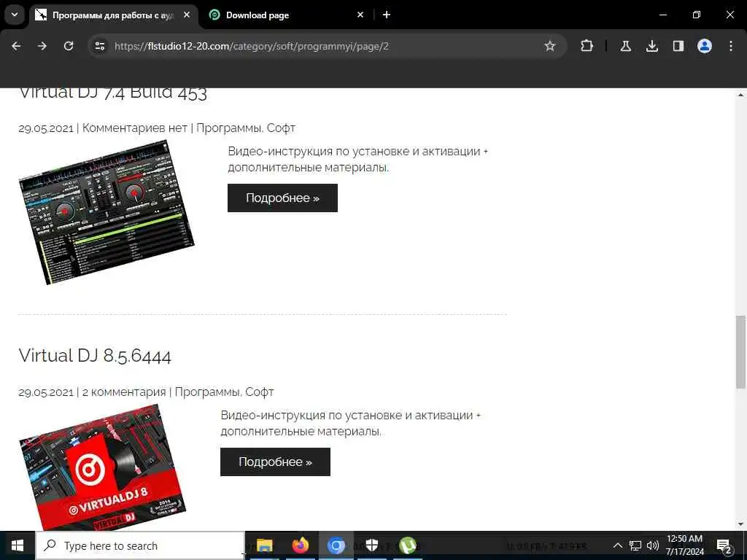This screenshot has height=560, width=747.
Task: Open a new browser tab
Action: click(387, 15)
